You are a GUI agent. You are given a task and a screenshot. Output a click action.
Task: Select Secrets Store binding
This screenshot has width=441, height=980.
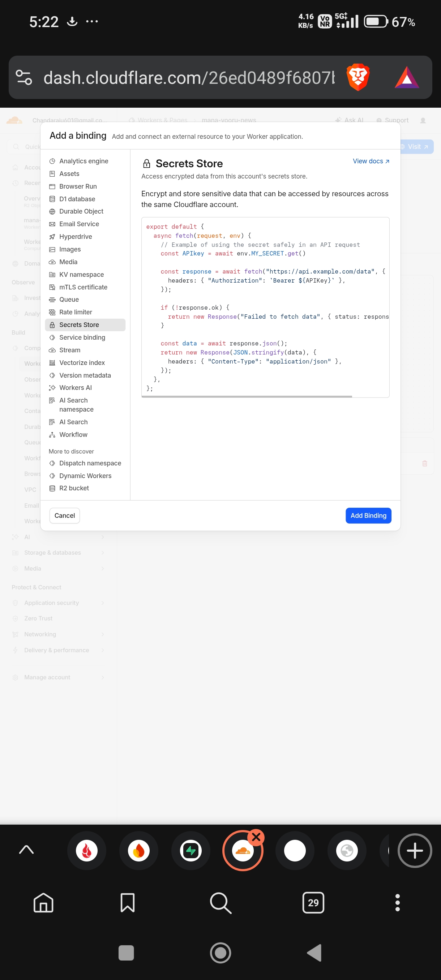point(85,324)
